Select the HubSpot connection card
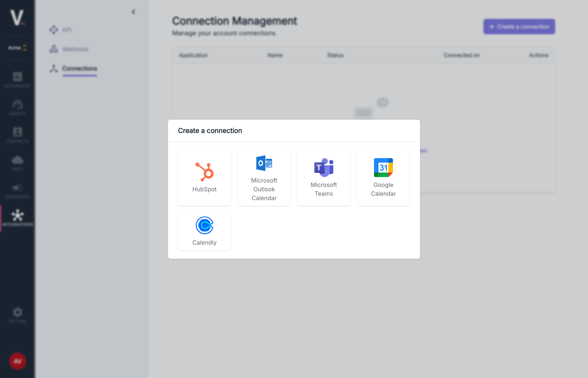This screenshot has height=378, width=588. coord(204,178)
